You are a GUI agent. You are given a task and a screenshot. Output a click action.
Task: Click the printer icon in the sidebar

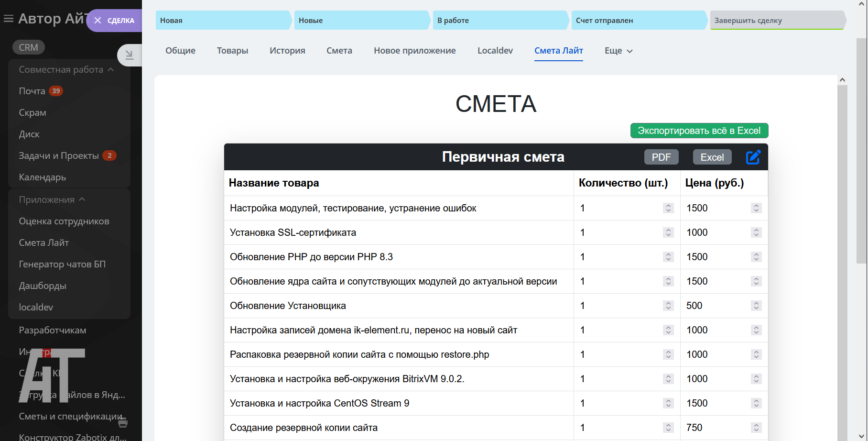point(123,423)
